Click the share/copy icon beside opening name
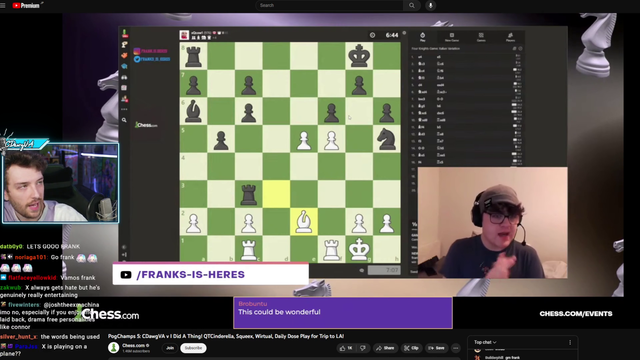640x360 pixels. (514, 49)
